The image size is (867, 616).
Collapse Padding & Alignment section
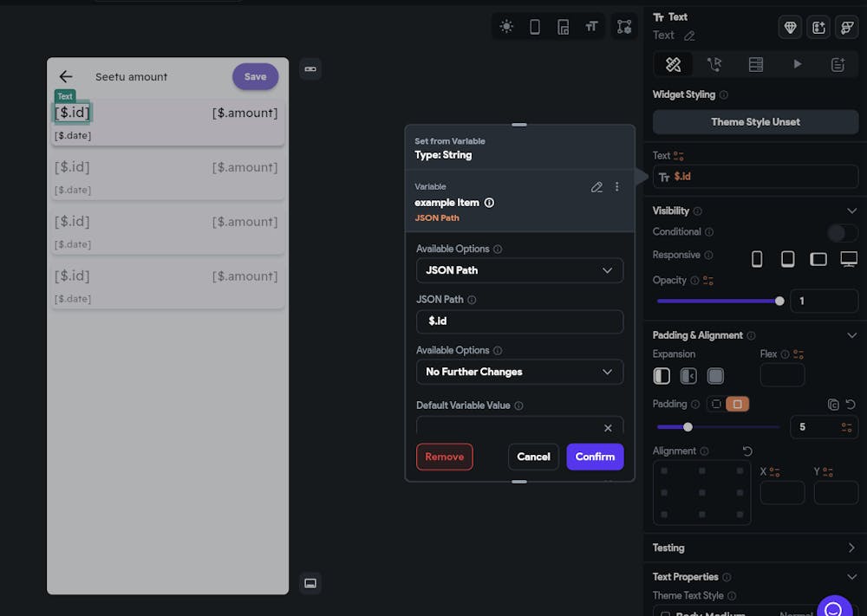851,335
